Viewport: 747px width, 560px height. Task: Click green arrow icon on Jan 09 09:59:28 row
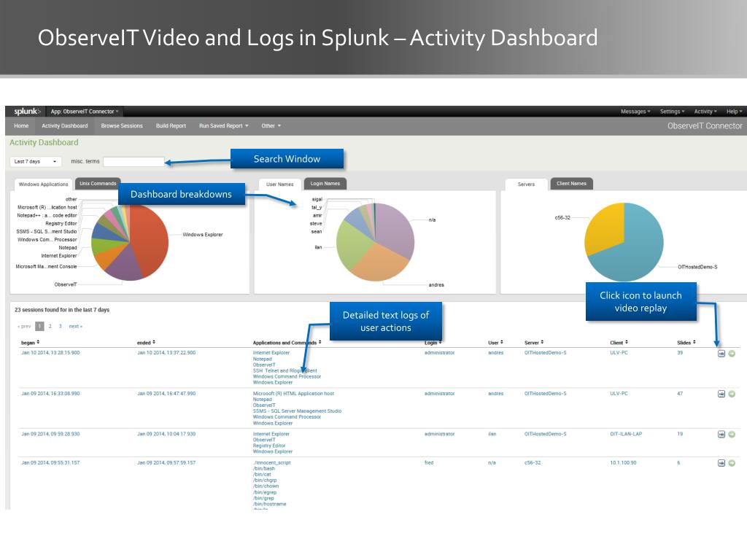coord(732,435)
